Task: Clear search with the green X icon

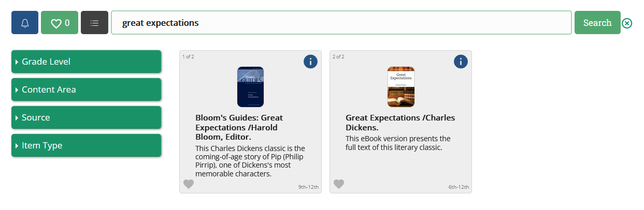Action: click(627, 23)
